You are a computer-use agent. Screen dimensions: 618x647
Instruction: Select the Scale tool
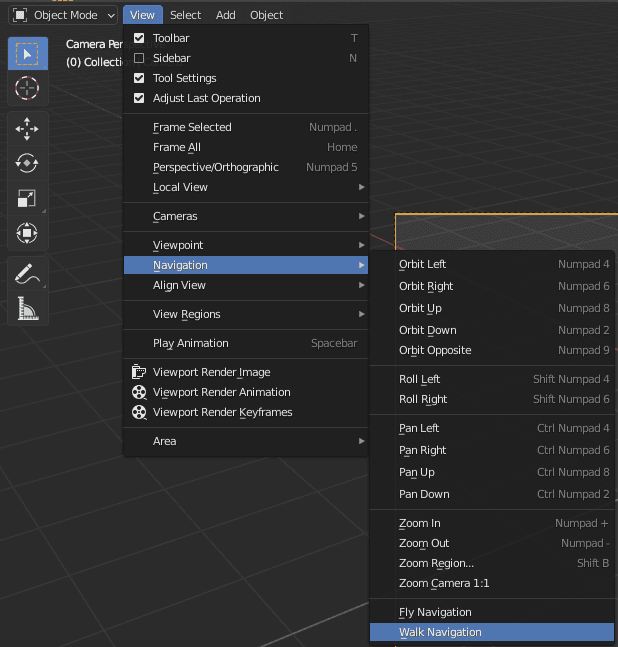point(28,199)
